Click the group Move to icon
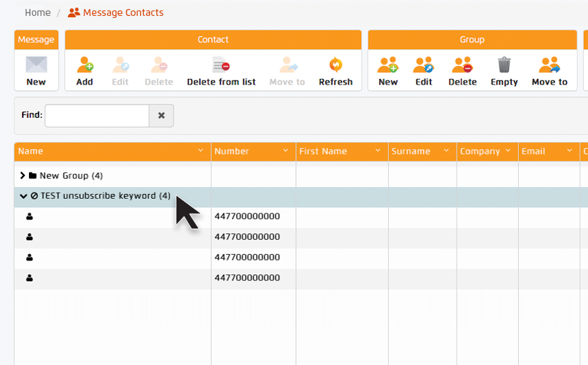This screenshot has width=588, height=365. pyautogui.click(x=549, y=66)
